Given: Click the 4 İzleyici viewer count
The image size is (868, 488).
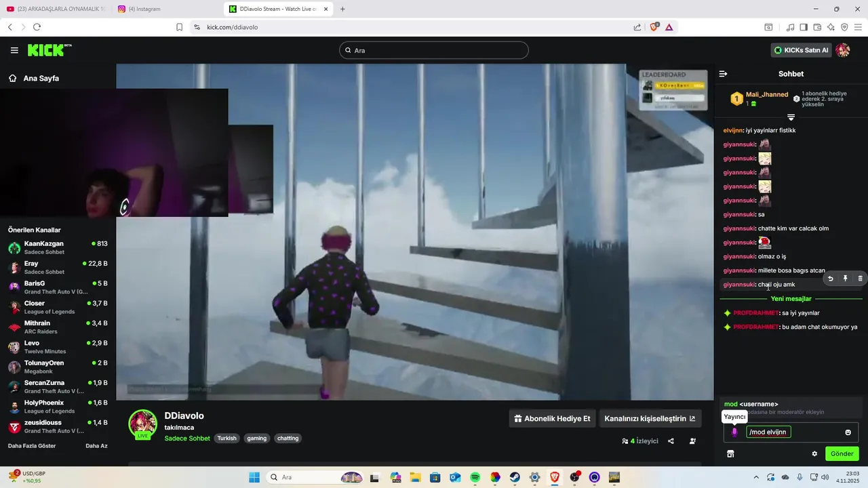Looking at the screenshot, I should tap(640, 441).
